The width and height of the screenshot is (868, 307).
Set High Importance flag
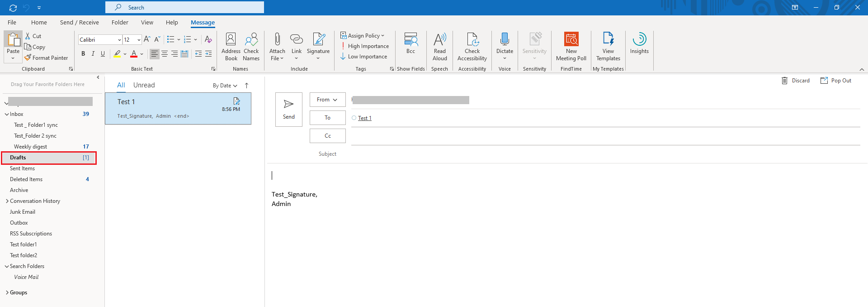(x=365, y=46)
